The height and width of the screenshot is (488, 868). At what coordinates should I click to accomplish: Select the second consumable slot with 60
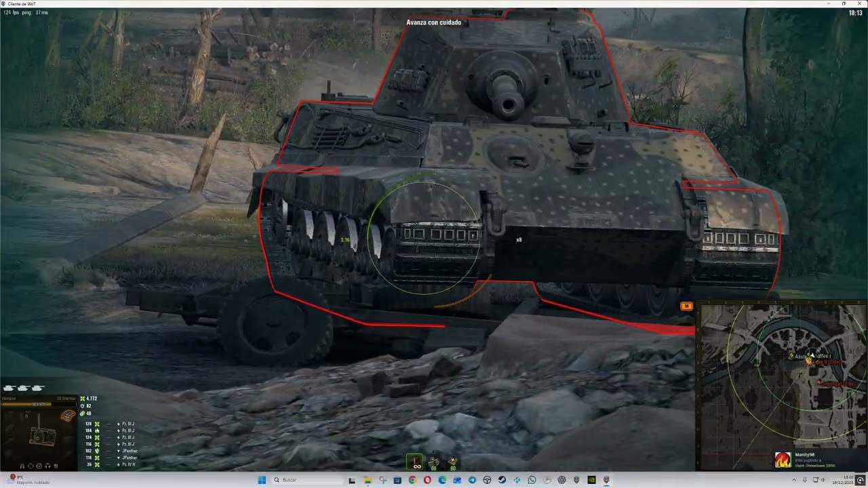point(434,463)
